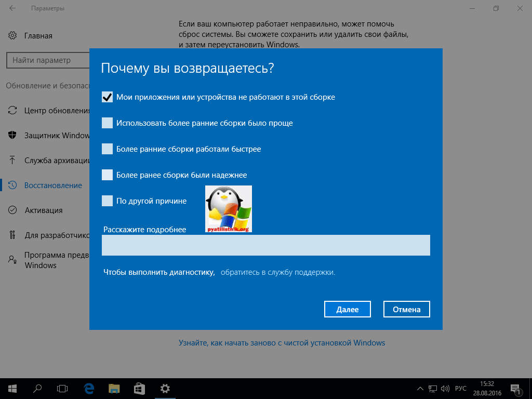This screenshot has height=399, width=532.
Task: Select Защитник Windows sidebar item
Action: click(45, 136)
